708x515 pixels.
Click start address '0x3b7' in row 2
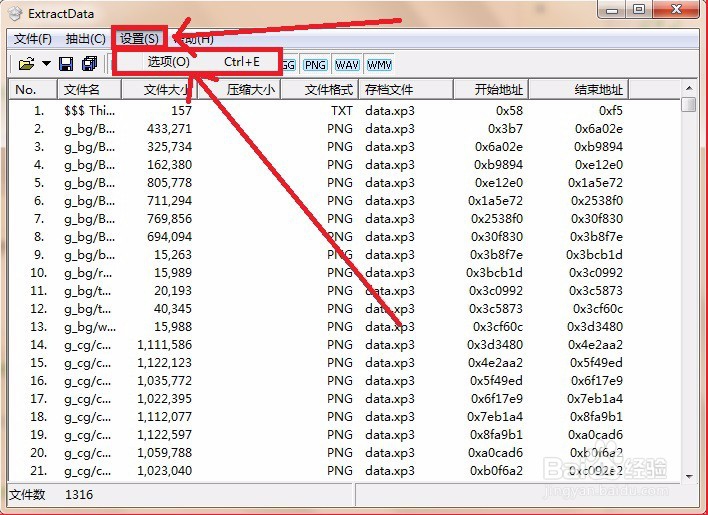click(505, 129)
